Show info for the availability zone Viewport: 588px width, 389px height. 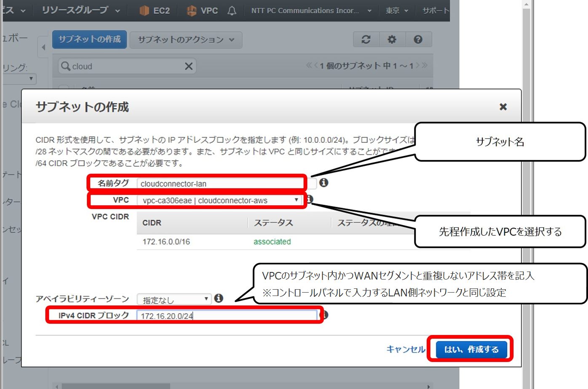click(219, 298)
